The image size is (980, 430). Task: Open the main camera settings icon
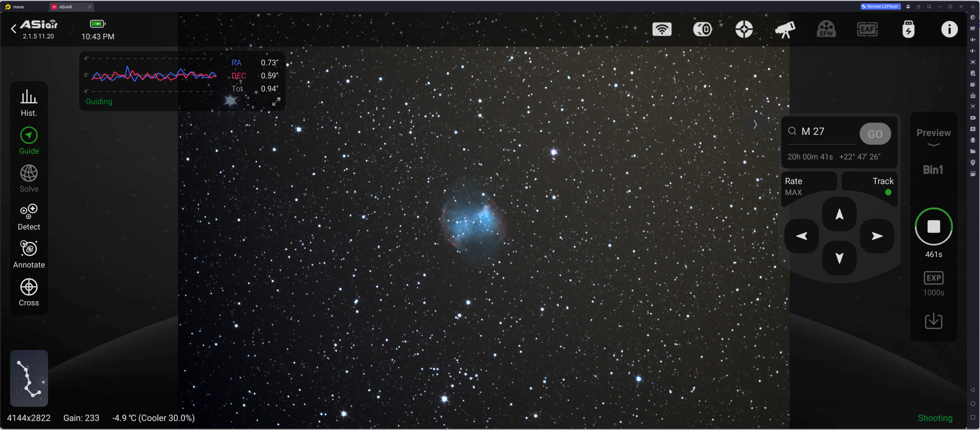(703, 29)
